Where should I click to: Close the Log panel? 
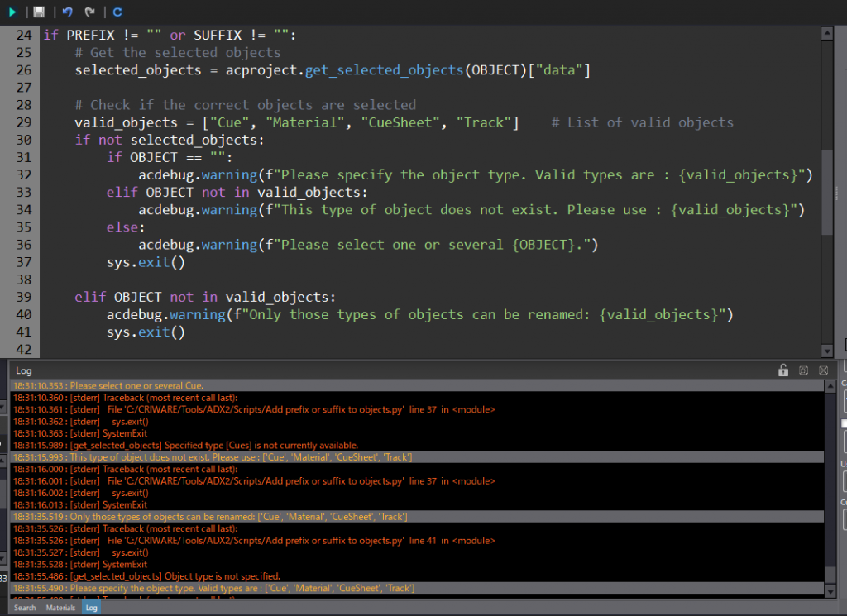[823, 370]
